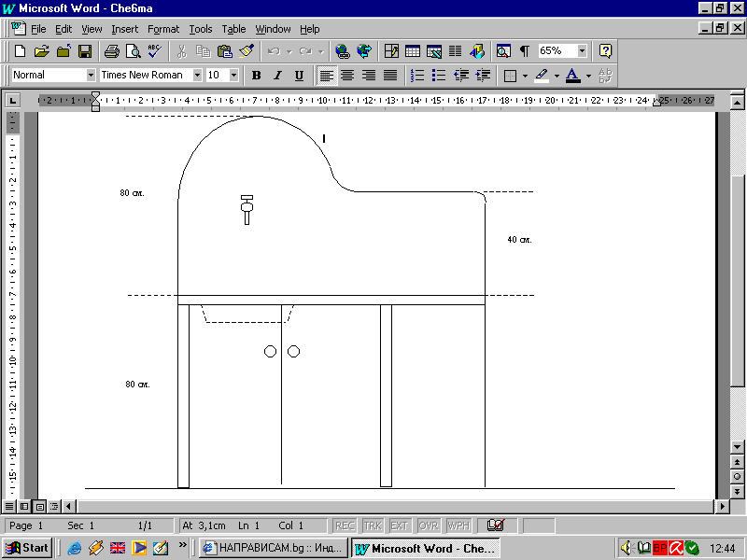Image resolution: width=747 pixels, height=560 pixels.
Task: Expand the highlight color arrow
Action: (557, 76)
